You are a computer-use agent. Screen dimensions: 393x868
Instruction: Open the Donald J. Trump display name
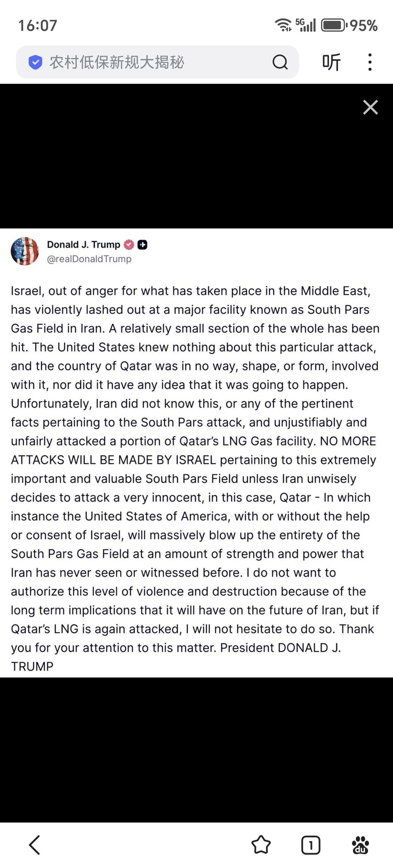[84, 244]
